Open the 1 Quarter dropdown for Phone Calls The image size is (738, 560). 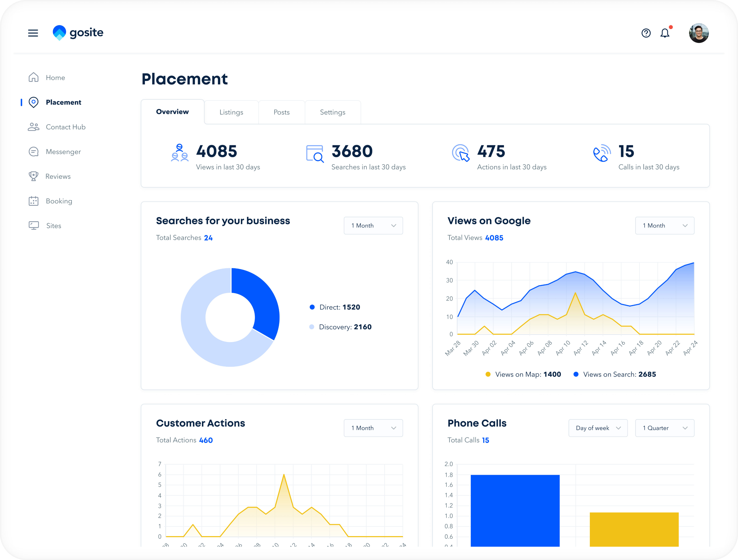pyautogui.click(x=665, y=428)
